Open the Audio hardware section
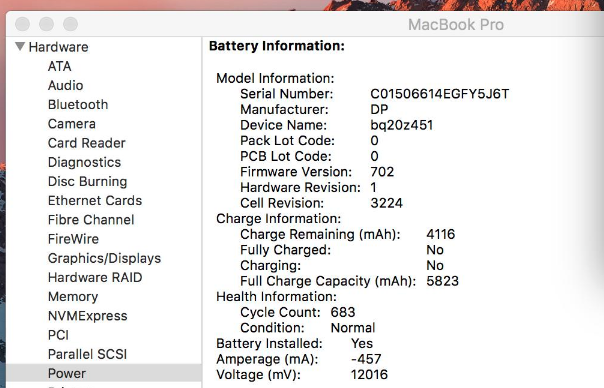The image size is (604, 388). (x=65, y=86)
